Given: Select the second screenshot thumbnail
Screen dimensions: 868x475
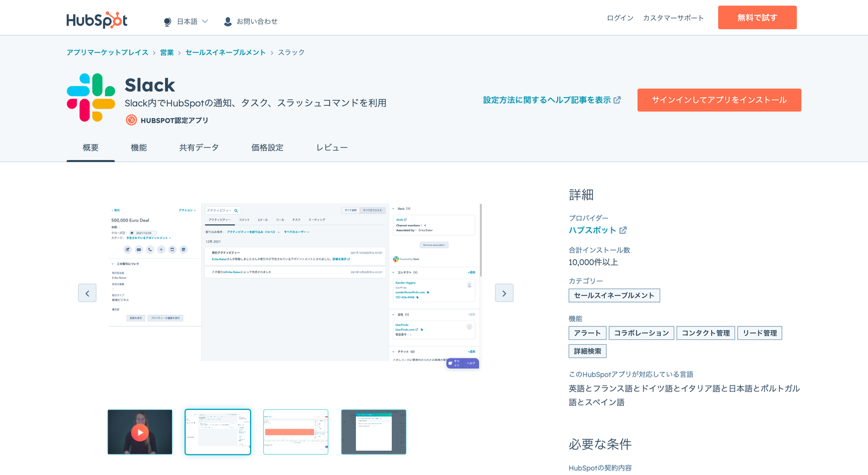Looking at the screenshot, I should [218, 432].
